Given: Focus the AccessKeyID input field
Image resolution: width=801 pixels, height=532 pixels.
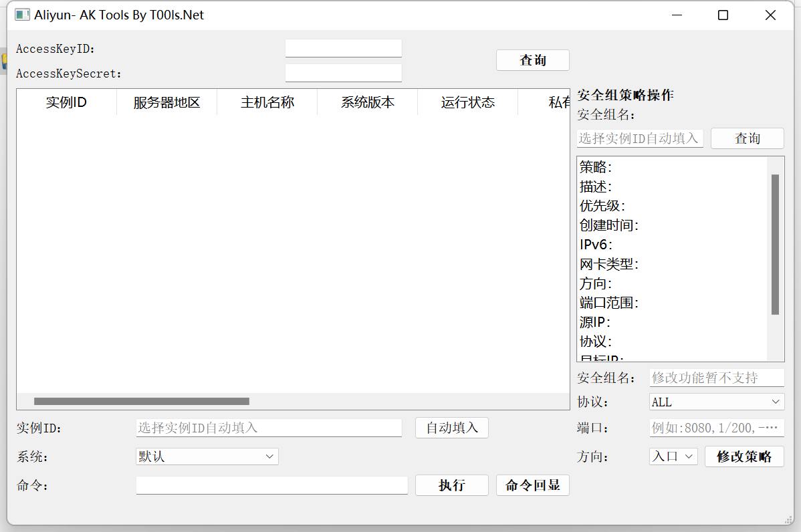Looking at the screenshot, I should tap(343, 49).
